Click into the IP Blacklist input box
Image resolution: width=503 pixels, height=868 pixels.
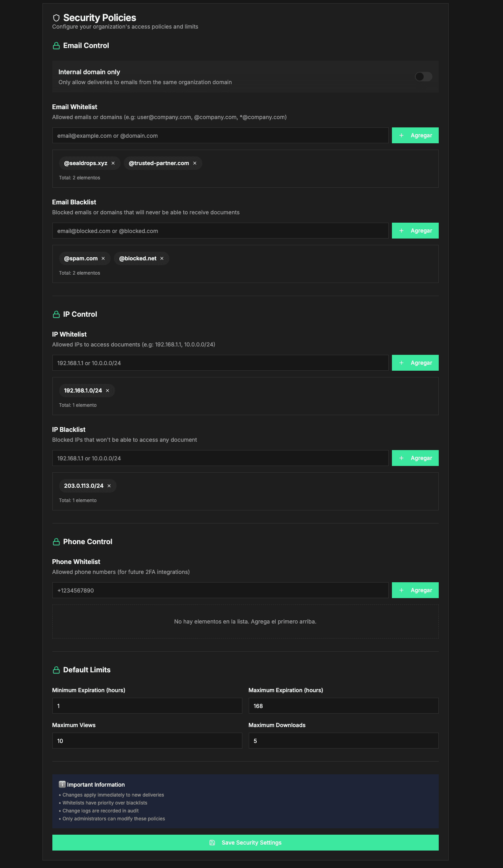(220, 458)
